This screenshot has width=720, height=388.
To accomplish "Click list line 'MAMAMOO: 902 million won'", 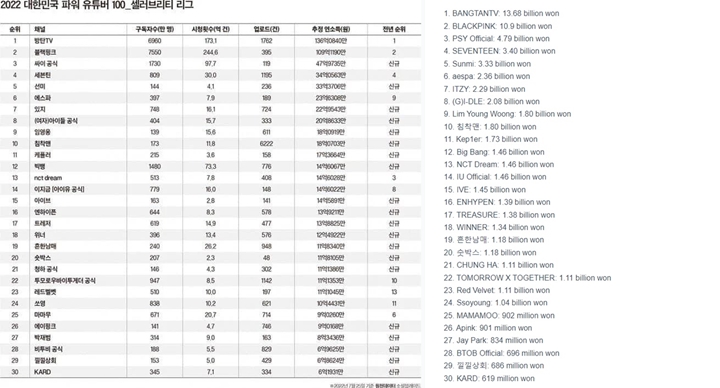I will point(499,315).
